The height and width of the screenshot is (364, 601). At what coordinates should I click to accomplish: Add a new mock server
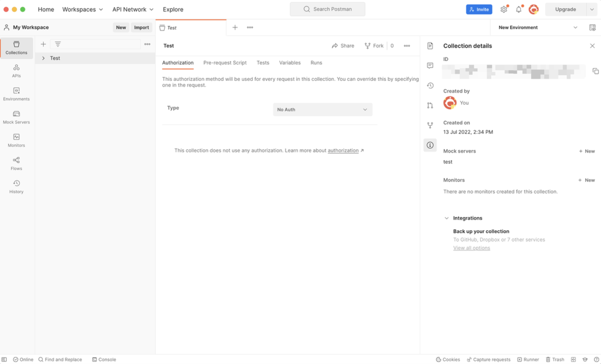[587, 151]
